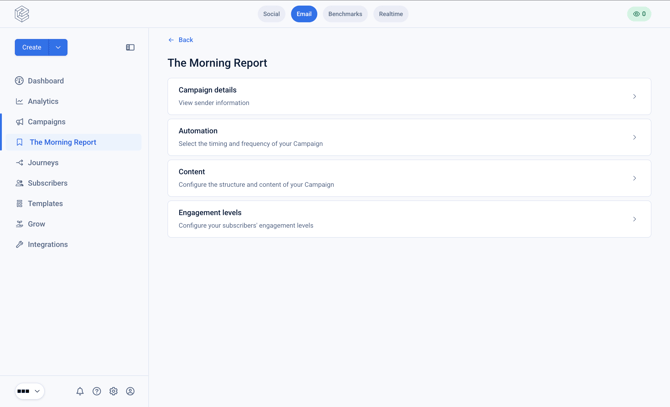This screenshot has width=670, height=407.
Task: Select the Realtime tab
Action: click(391, 14)
